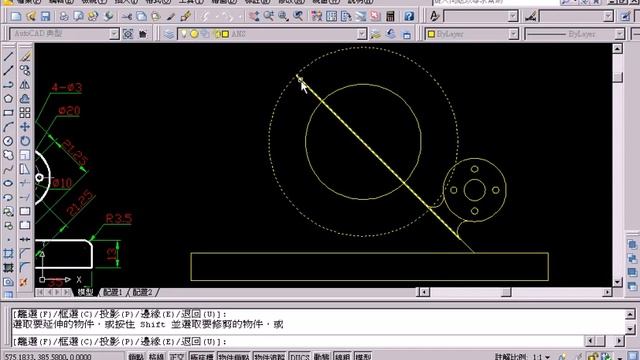Select the Arc tool

click(x=8, y=127)
